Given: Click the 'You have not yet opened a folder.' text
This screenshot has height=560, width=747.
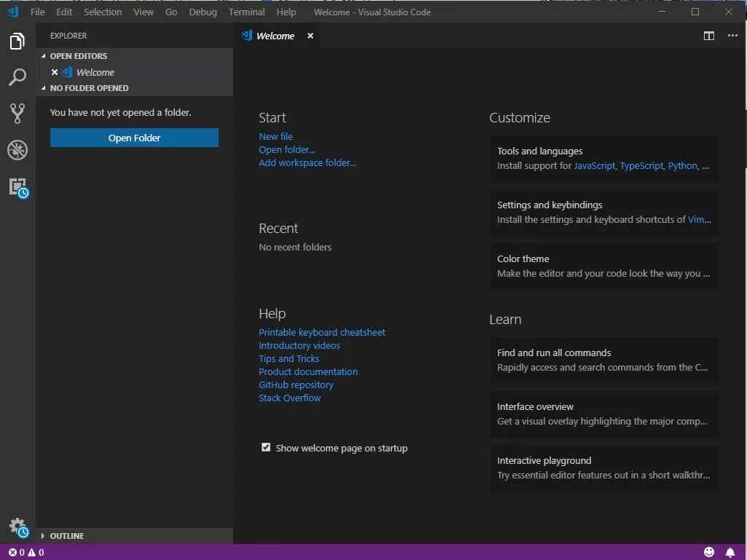Looking at the screenshot, I should pyautogui.click(x=120, y=113).
